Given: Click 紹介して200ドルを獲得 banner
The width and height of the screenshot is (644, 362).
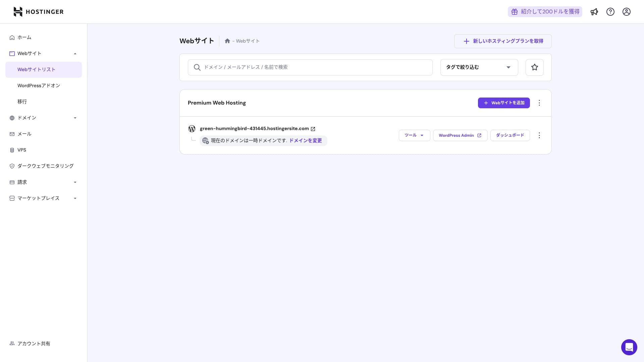Looking at the screenshot, I should tap(545, 12).
